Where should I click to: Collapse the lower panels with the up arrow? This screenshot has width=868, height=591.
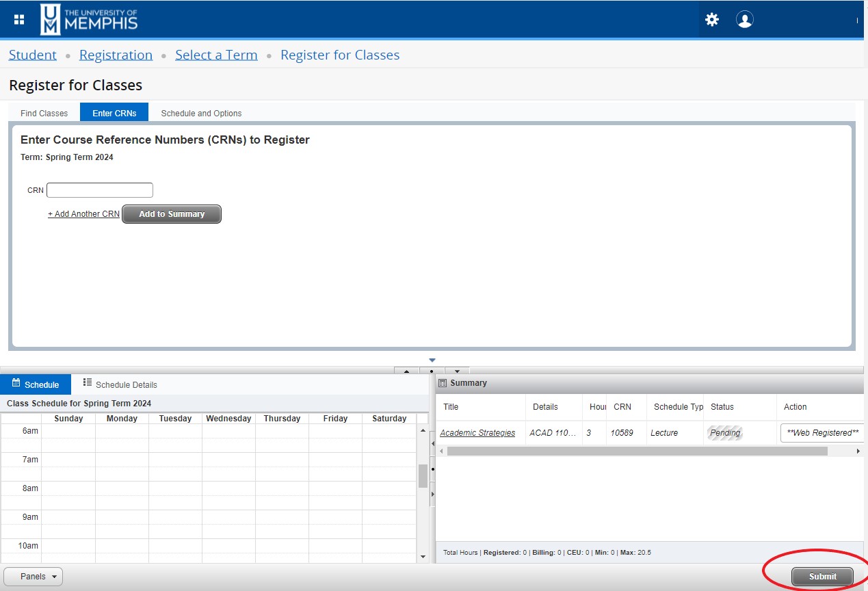click(x=407, y=371)
